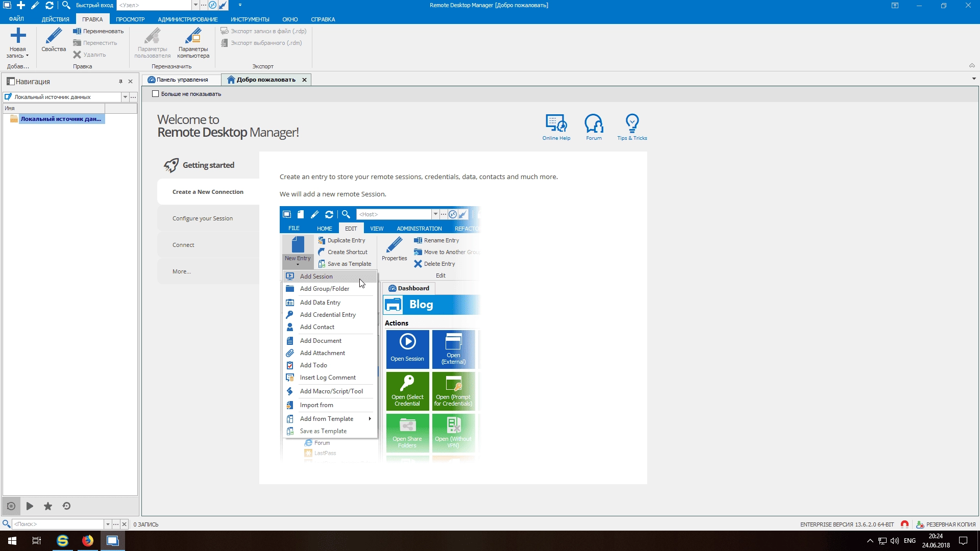This screenshot has height=551, width=980.
Task: Open the Узел host dropdown arrow
Action: 195,5
